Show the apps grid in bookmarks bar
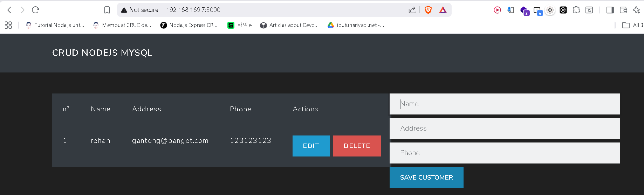The image size is (644, 195). pyautogui.click(x=8, y=25)
